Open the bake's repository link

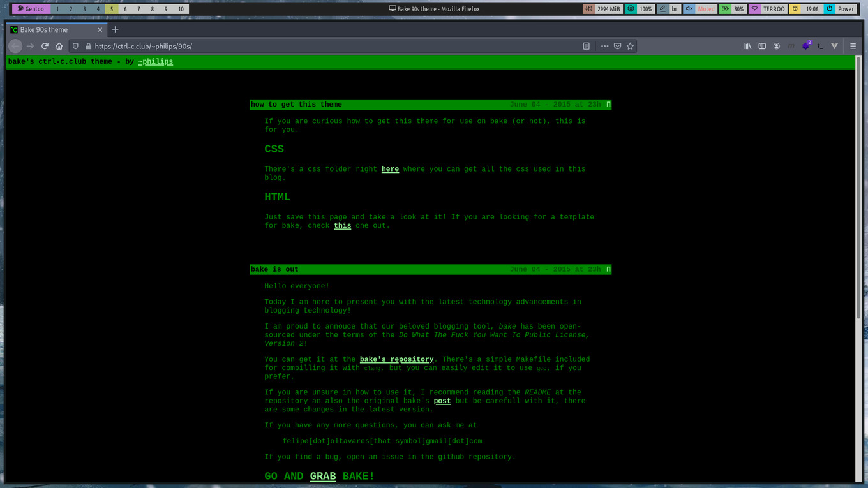pos(396,359)
